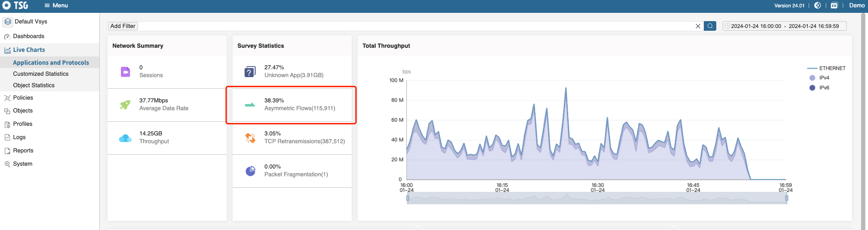Click the search magnifier button
Image resolution: width=868 pixels, height=230 pixels.
[x=710, y=26]
